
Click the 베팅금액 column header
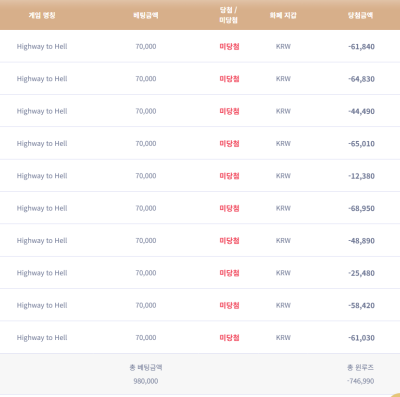[146, 15]
